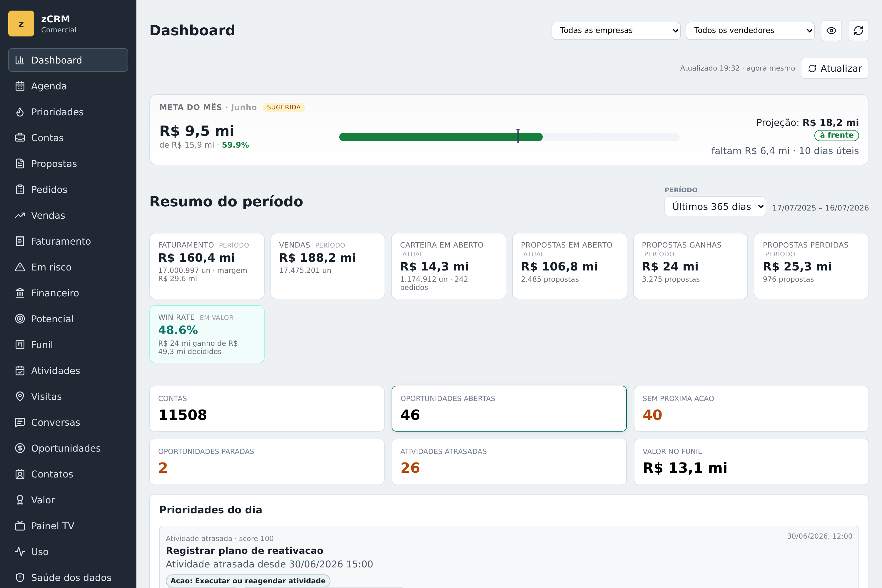882x588 pixels.
Task: Click the Pedidos clipboard icon
Action: point(20,189)
